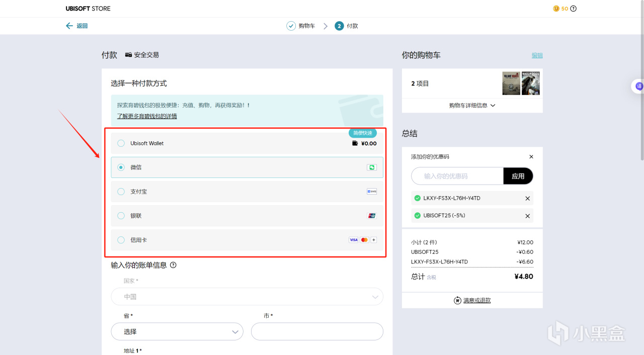Open 了解更多育碧钱包的详情 link

(x=147, y=116)
